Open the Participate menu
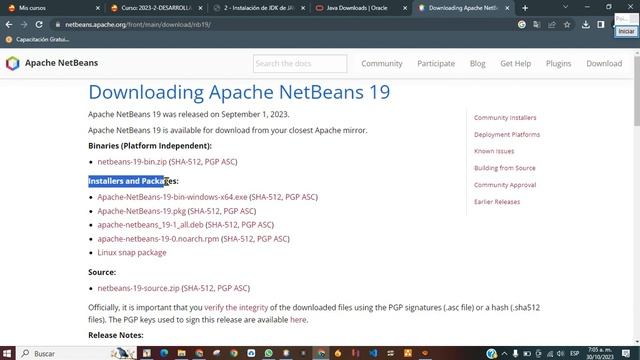640x360 pixels. click(436, 64)
